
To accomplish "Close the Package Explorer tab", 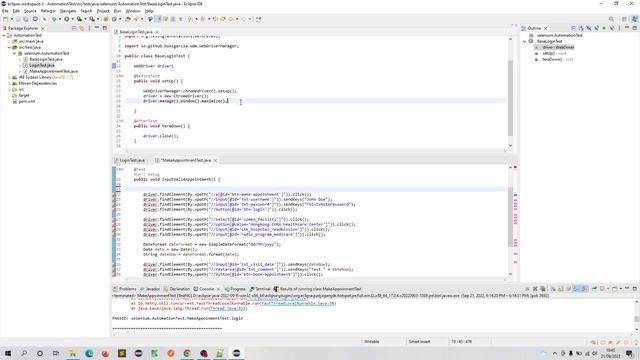I will (x=43, y=28).
